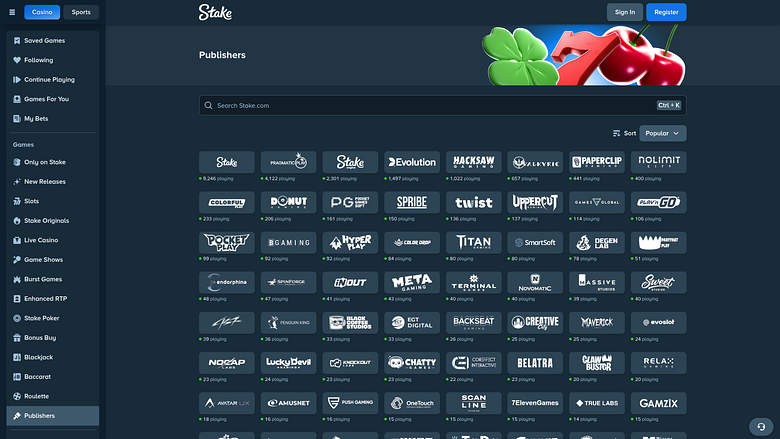Click the My Bets icon
This screenshot has width=780, height=439.
[17, 119]
